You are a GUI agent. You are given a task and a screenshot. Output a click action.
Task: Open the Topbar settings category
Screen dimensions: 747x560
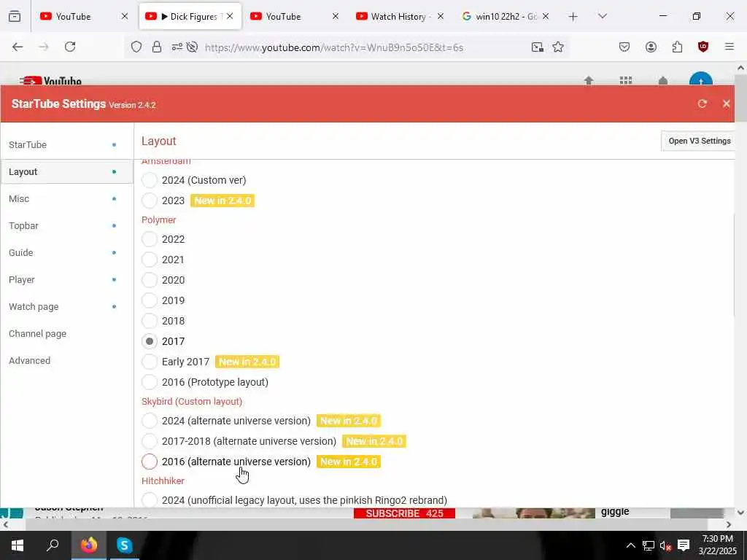pos(66,226)
